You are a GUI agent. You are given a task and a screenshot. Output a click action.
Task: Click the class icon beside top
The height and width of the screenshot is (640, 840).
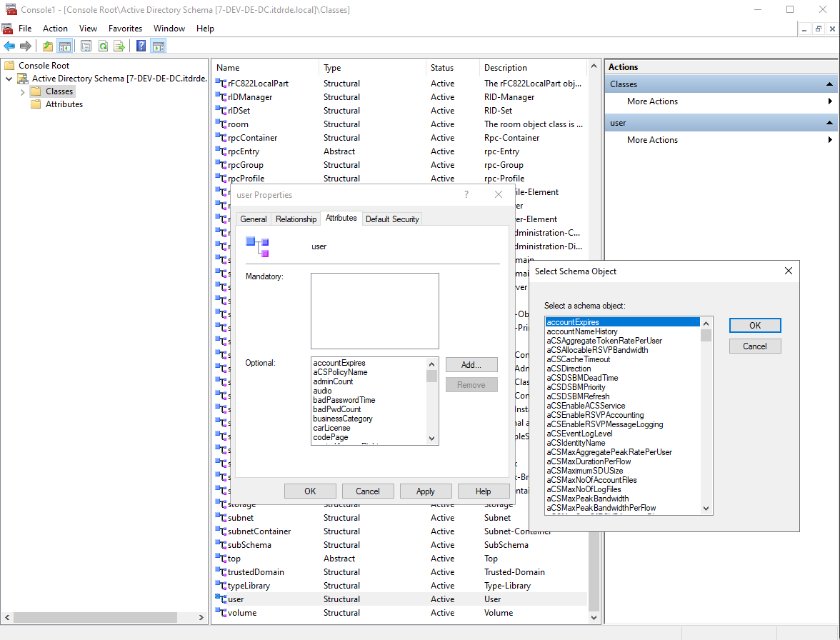pos(221,559)
